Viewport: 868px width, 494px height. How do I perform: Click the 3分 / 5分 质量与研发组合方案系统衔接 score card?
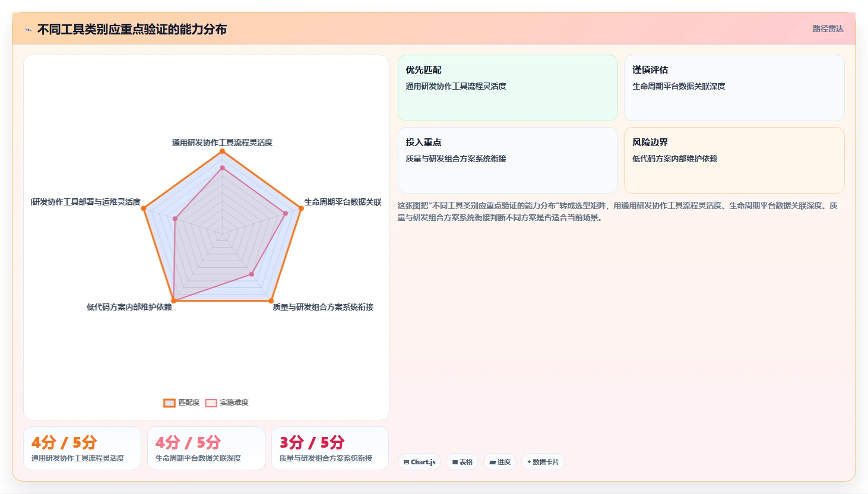pyautogui.click(x=330, y=448)
